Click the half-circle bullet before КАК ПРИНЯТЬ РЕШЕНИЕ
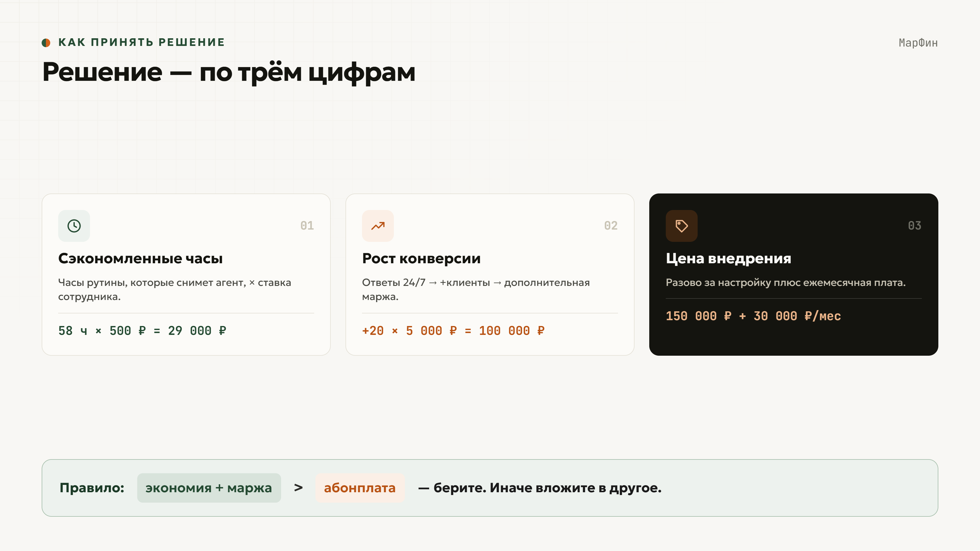Viewport: 980px width, 551px height. (46, 43)
